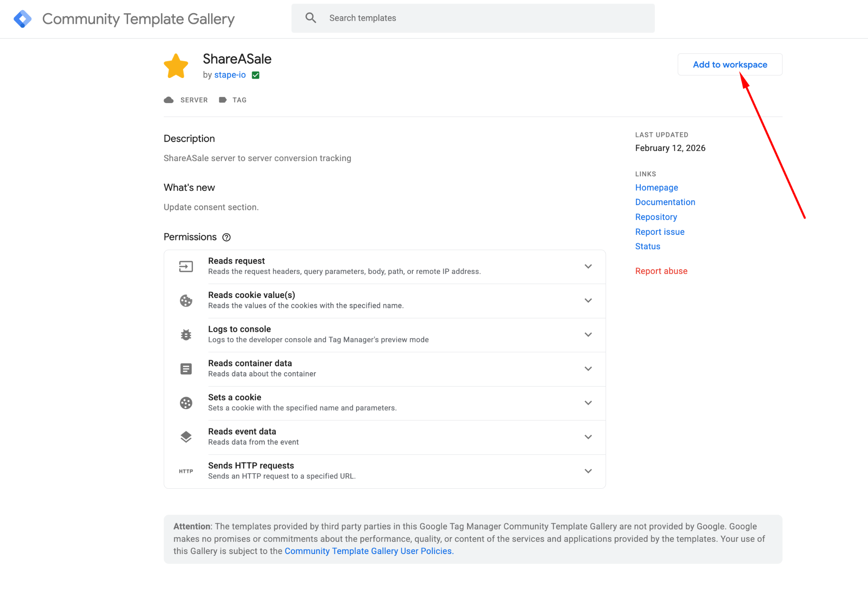Open the Documentation link
The width and height of the screenshot is (868, 596).
[x=665, y=202]
